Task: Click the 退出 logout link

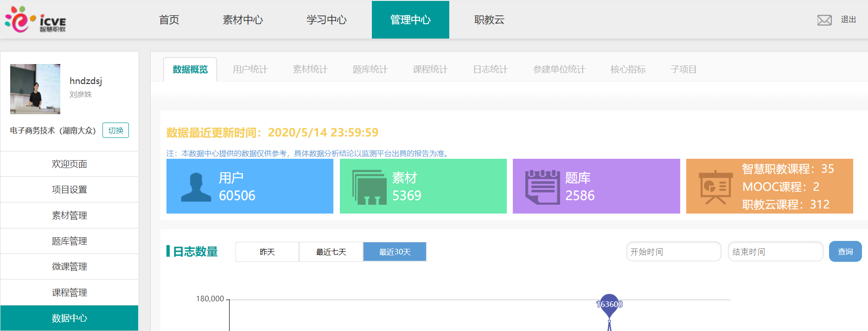Action: tap(849, 19)
